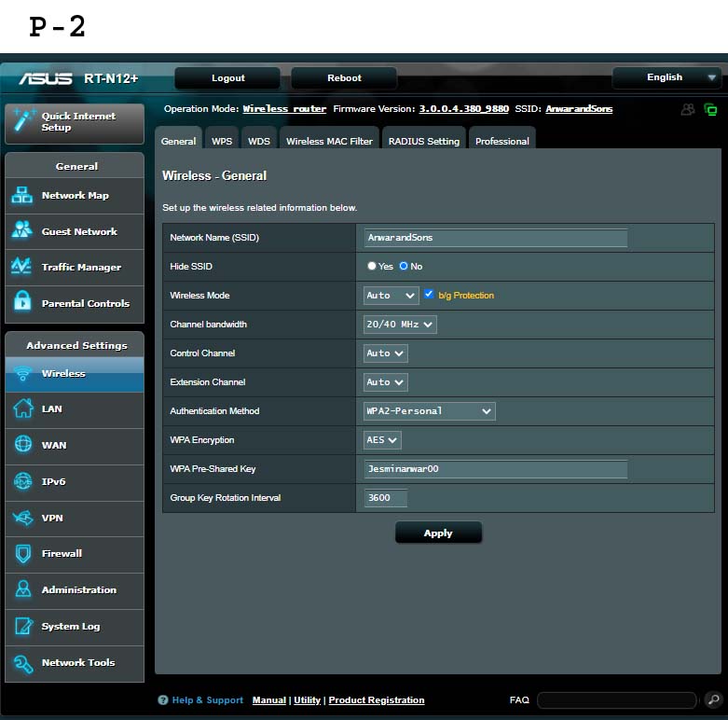Click the Product Registration link

pyautogui.click(x=376, y=700)
